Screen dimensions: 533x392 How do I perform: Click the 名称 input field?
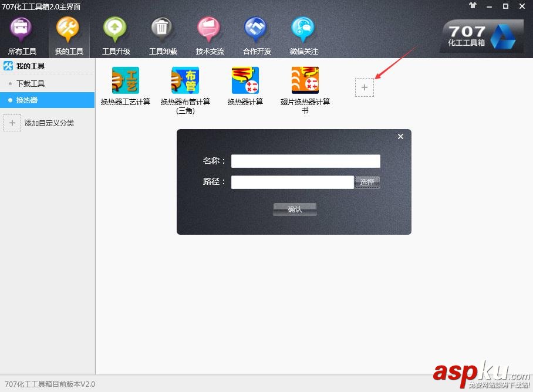306,161
